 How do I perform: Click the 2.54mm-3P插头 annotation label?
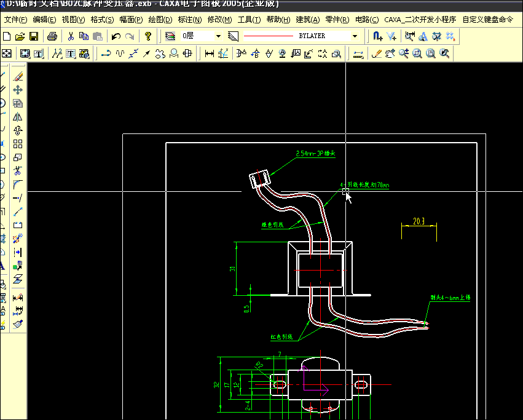315,154
